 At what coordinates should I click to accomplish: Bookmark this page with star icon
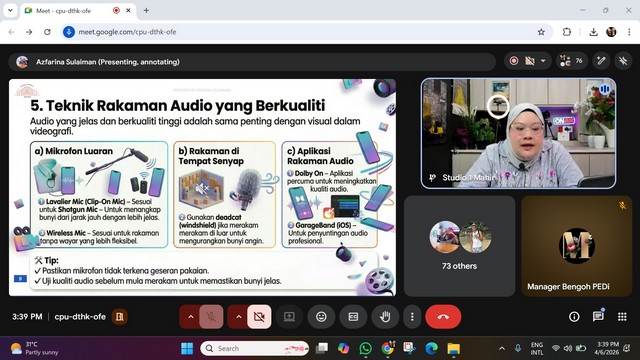click(x=541, y=32)
